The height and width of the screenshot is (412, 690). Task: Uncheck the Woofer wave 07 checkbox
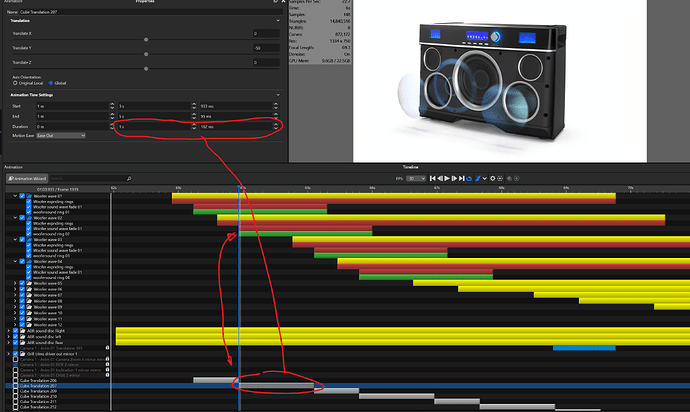[x=22, y=295]
